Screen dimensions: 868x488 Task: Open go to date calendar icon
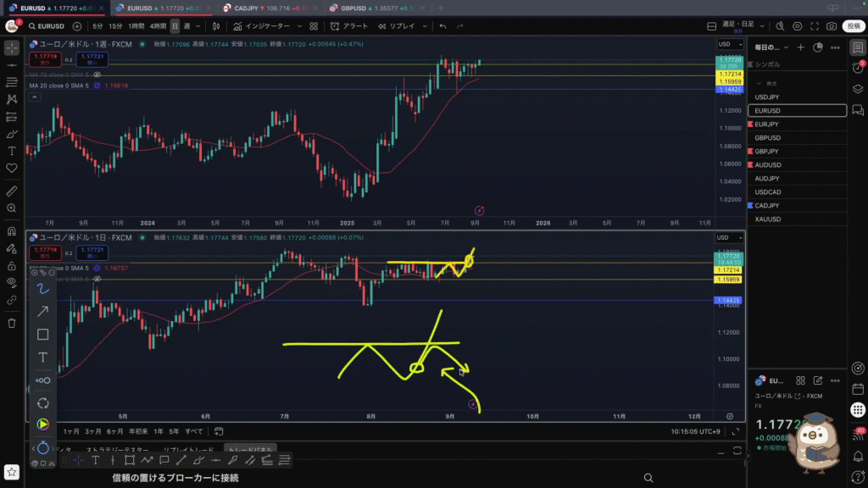[x=219, y=431]
